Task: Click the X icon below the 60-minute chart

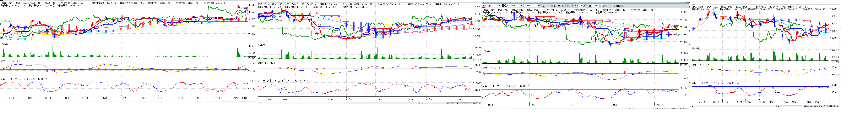Action: pyautogui.click(x=838, y=106)
